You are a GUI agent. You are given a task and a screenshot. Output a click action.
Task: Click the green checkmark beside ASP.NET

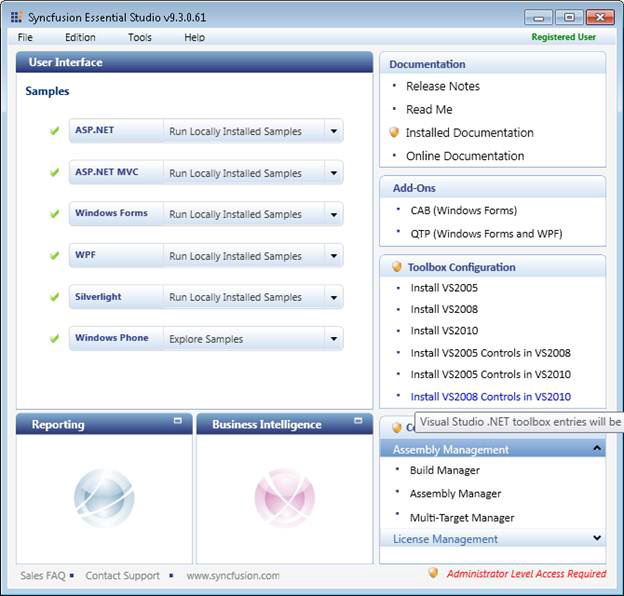pyautogui.click(x=55, y=131)
